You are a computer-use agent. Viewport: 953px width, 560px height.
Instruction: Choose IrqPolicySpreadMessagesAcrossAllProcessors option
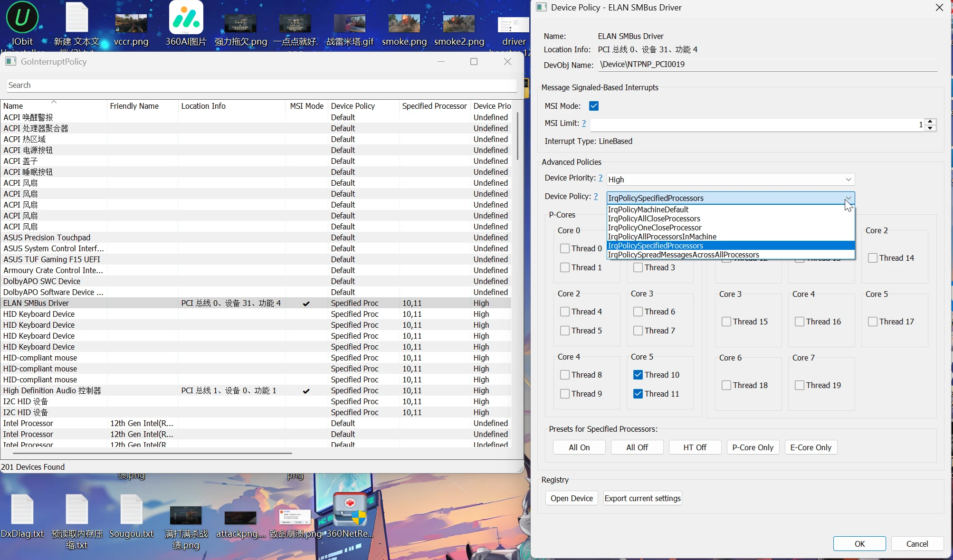tap(683, 255)
